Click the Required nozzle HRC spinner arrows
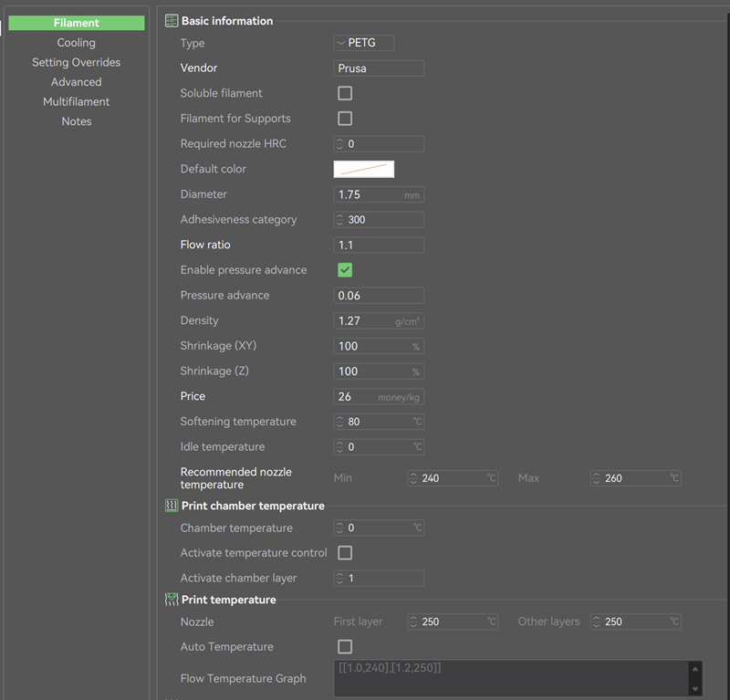Viewport: 730px width, 700px height. pyautogui.click(x=340, y=144)
